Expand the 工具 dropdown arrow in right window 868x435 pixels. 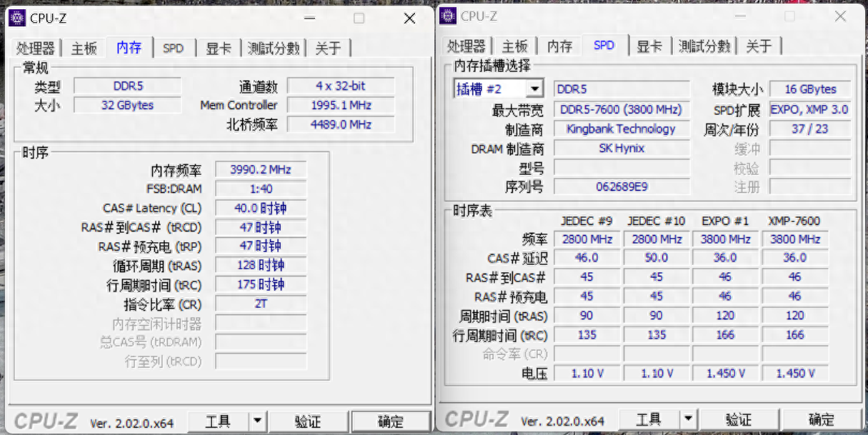(x=687, y=419)
